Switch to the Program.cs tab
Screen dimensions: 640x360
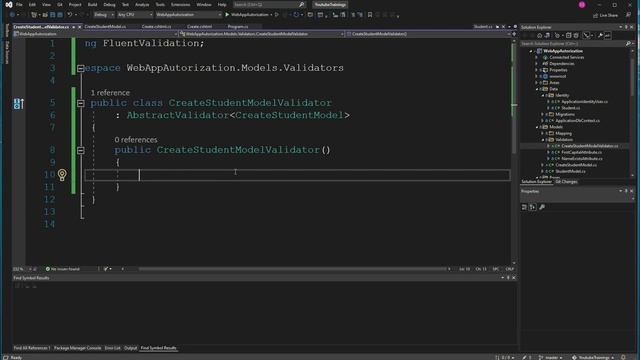(x=238, y=27)
